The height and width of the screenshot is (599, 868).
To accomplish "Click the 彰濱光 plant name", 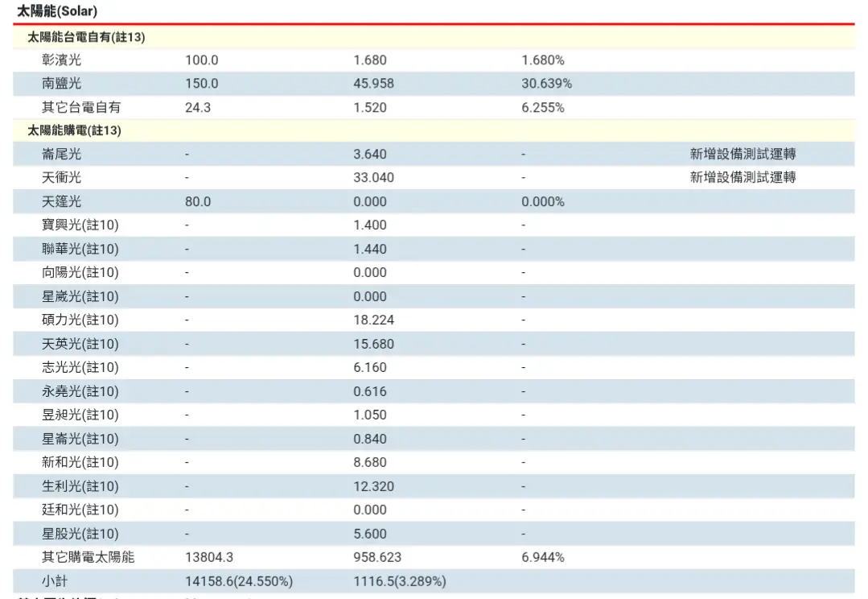I will point(62,60).
